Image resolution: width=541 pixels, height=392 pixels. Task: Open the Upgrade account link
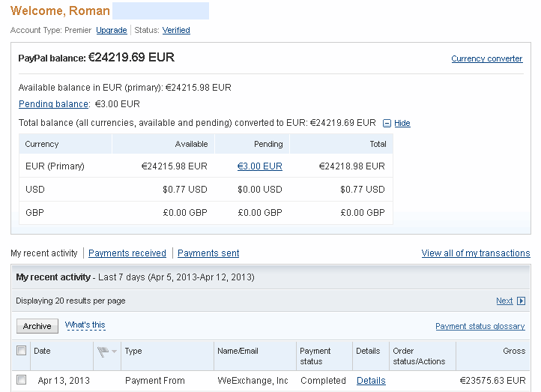tap(112, 30)
